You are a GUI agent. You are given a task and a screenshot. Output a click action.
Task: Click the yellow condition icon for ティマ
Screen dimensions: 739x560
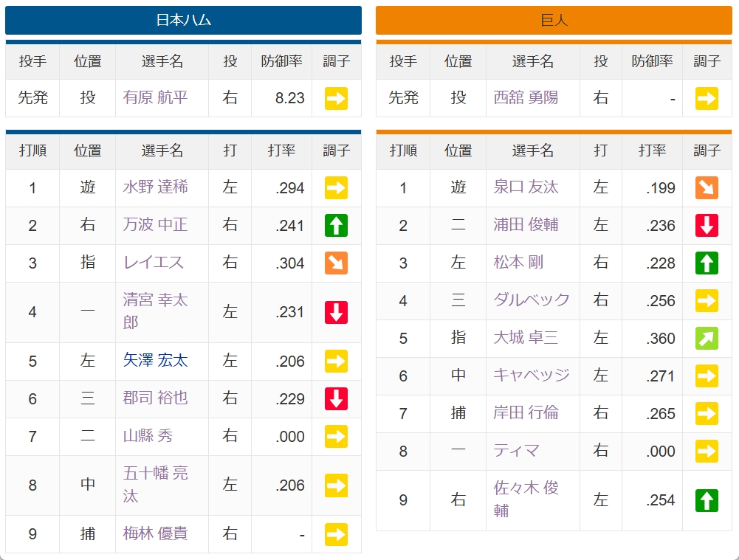point(707,452)
